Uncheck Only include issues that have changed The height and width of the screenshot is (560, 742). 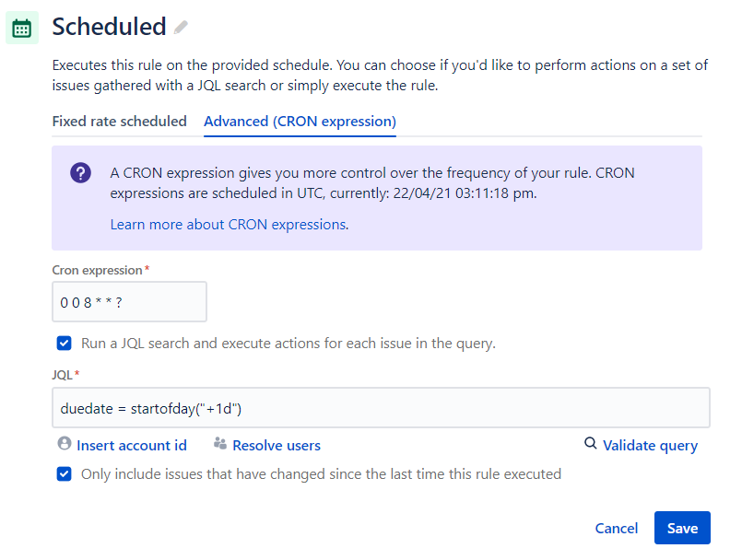point(64,474)
